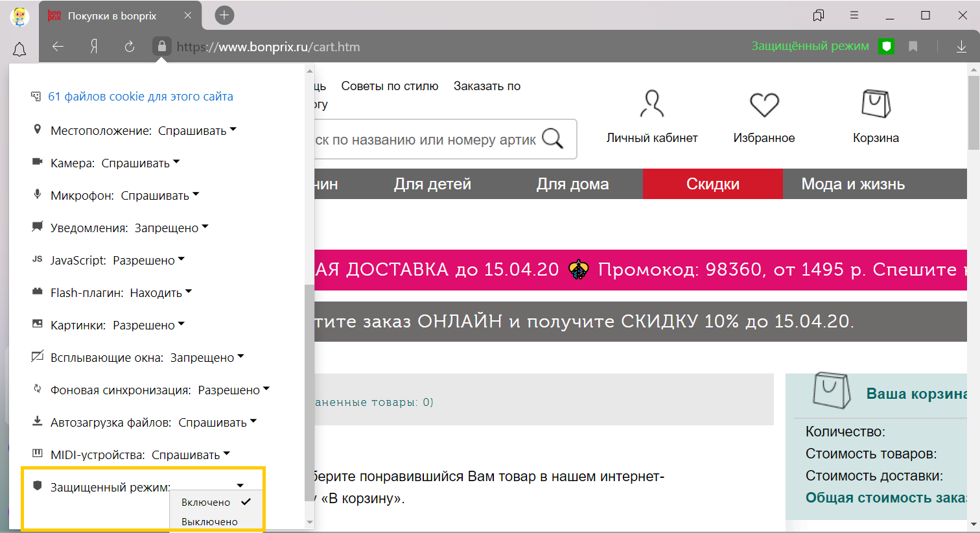
Task: Click the images permission icon
Action: click(x=38, y=324)
